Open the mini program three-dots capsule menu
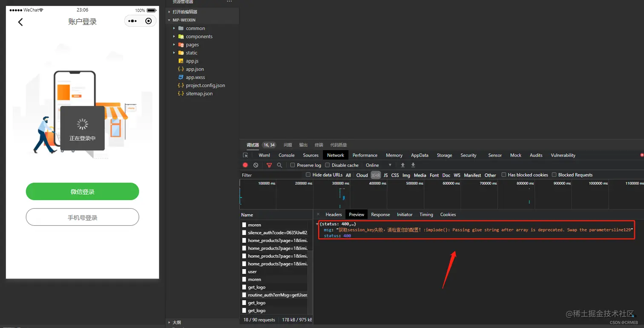This screenshot has height=328, width=644. click(132, 21)
